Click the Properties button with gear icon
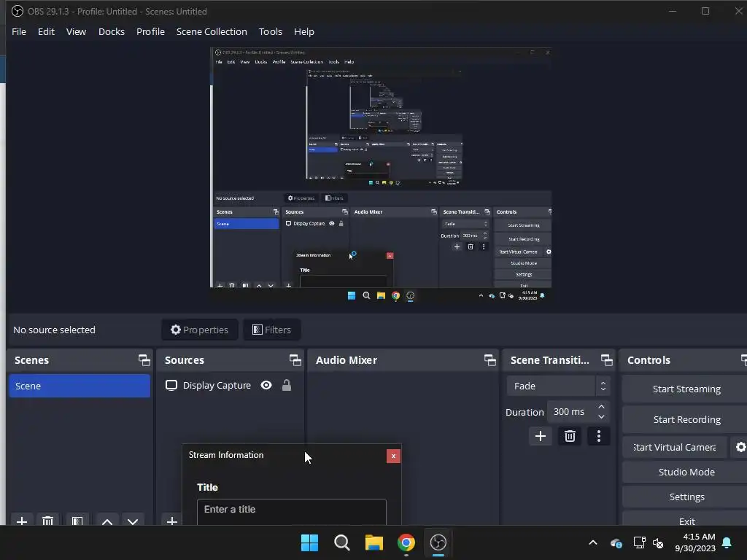The image size is (747, 560). click(x=200, y=330)
